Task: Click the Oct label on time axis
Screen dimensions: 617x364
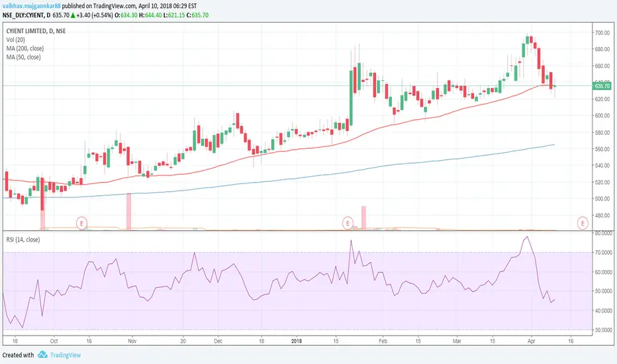Action: 54,341
